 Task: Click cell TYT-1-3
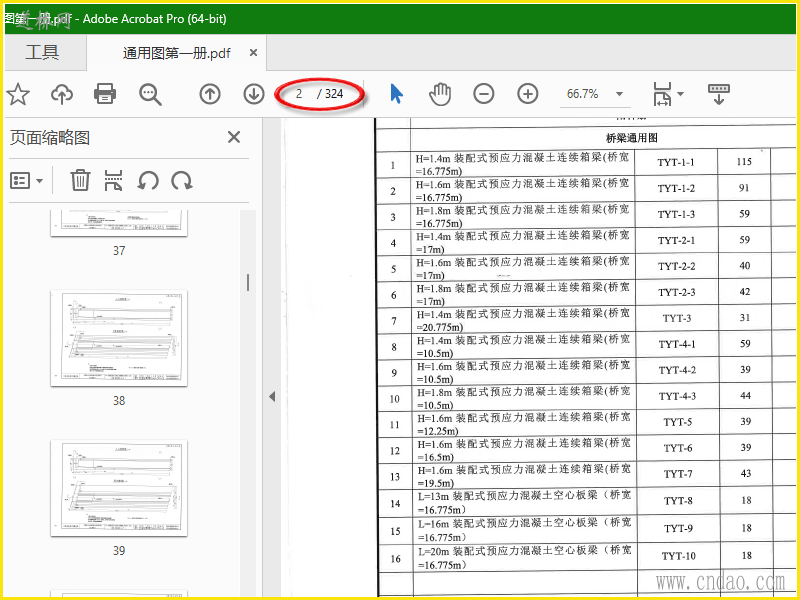coord(677,214)
